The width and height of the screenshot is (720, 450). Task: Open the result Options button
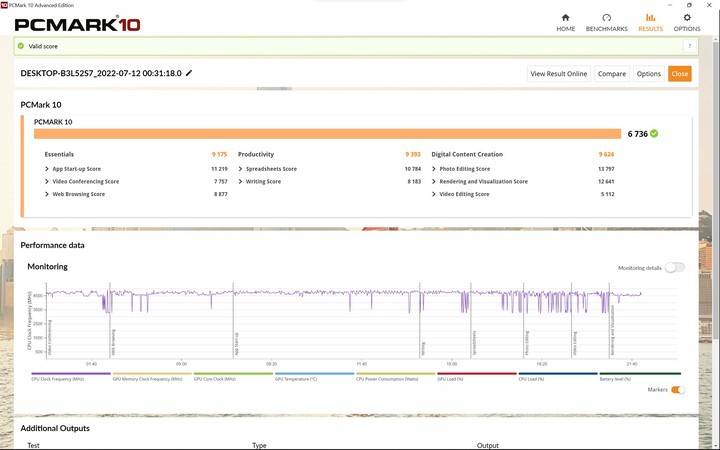[648, 73]
